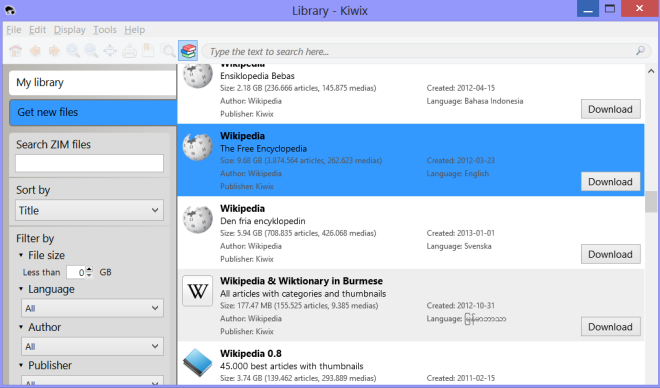Click 'Language: English' text
The image size is (660, 388).
pos(458,173)
